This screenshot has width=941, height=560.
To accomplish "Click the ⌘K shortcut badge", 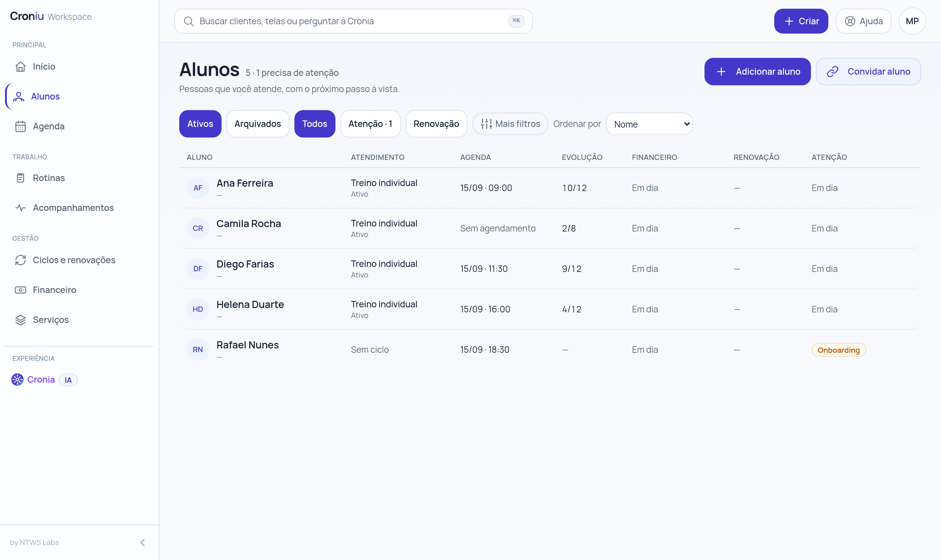I will pyautogui.click(x=516, y=21).
